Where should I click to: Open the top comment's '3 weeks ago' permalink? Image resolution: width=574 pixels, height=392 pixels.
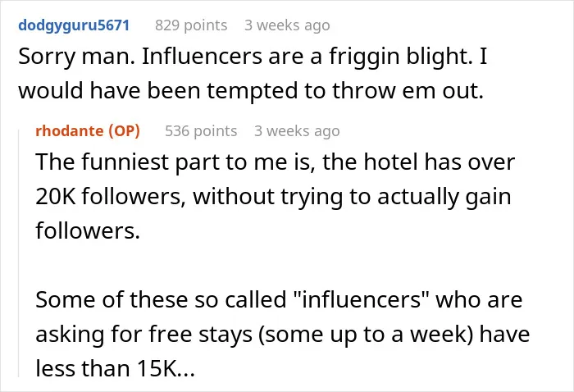pyautogui.click(x=287, y=25)
